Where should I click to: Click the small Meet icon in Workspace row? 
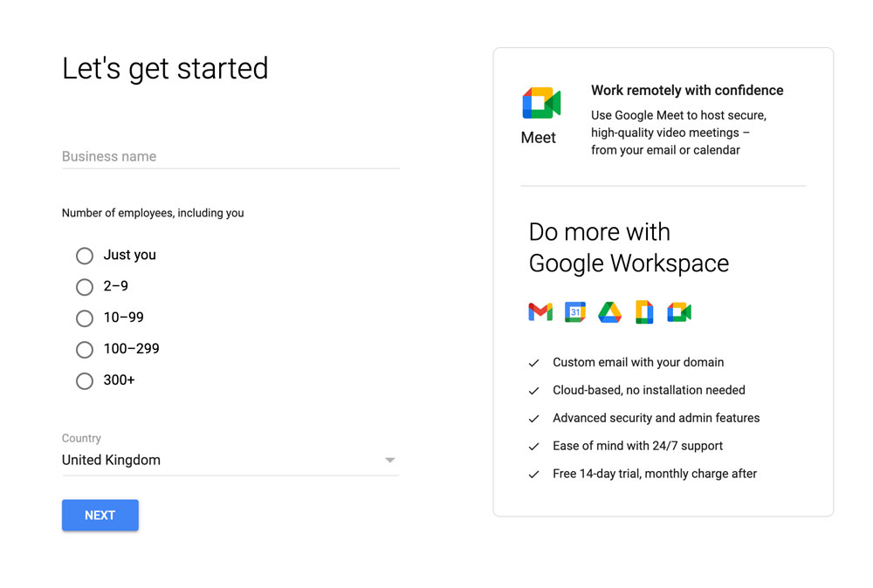pyautogui.click(x=679, y=312)
